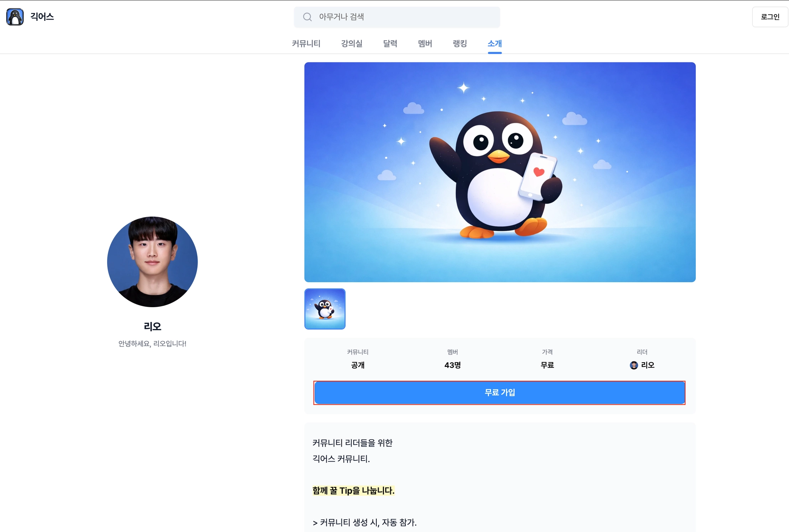Click the small leader avatar next to 리오
This screenshot has width=789, height=532.
(634, 365)
